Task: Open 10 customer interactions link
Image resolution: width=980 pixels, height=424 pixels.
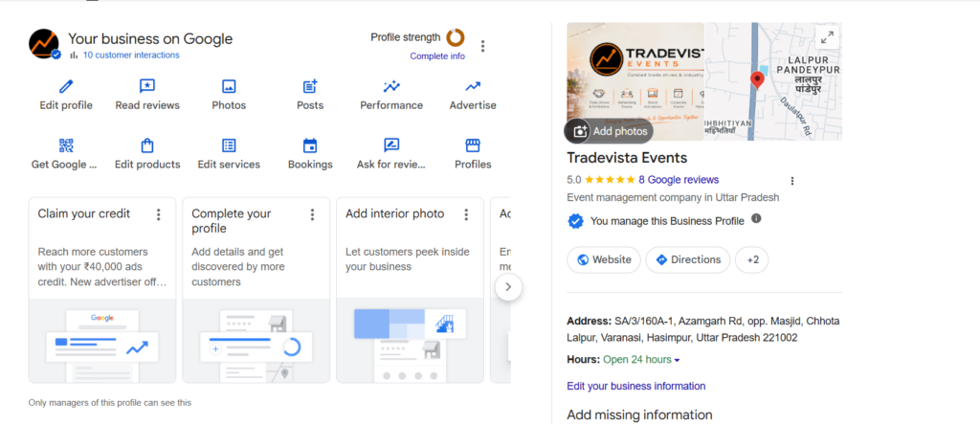Action: pyautogui.click(x=131, y=55)
